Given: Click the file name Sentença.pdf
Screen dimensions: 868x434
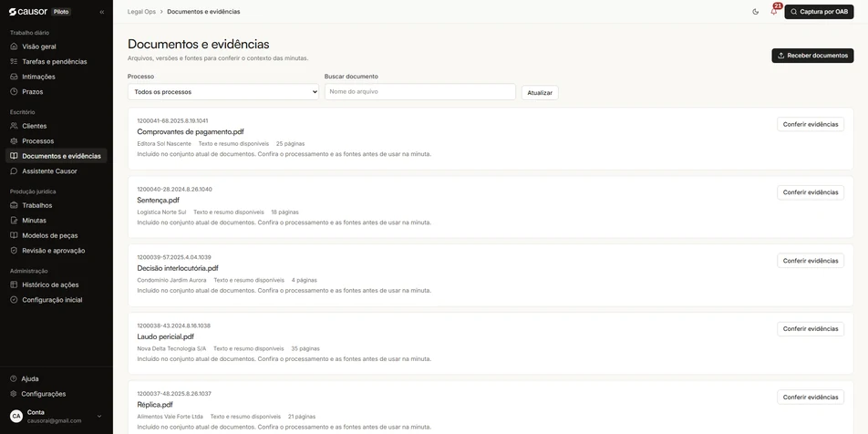Looking at the screenshot, I should point(159,200).
